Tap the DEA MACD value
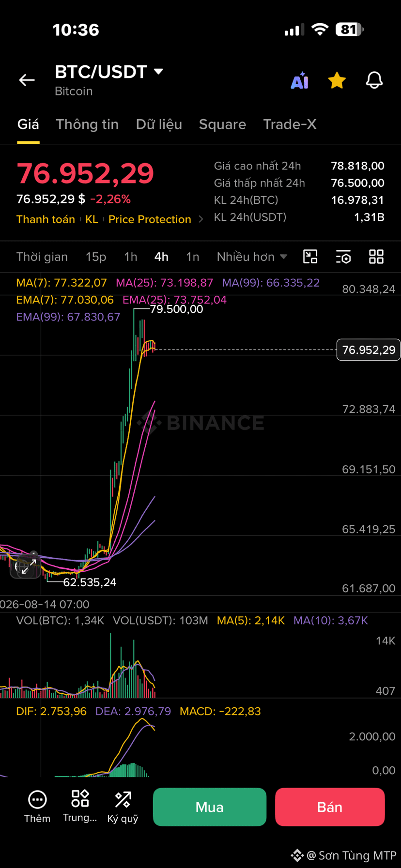 click(133, 712)
